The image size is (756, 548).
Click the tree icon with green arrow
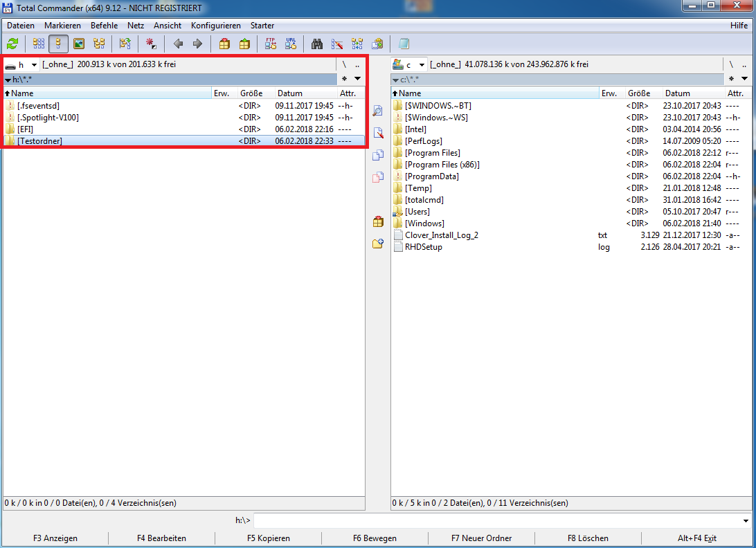(x=125, y=44)
